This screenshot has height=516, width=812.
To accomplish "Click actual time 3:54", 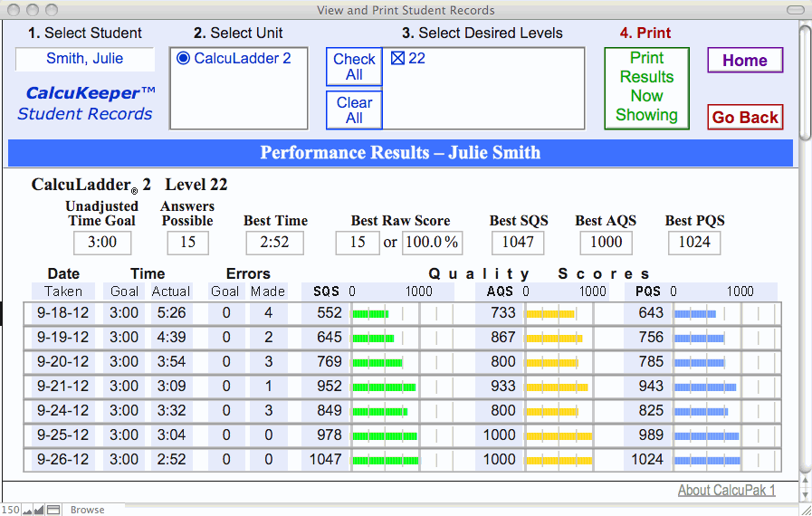I will (x=171, y=361).
